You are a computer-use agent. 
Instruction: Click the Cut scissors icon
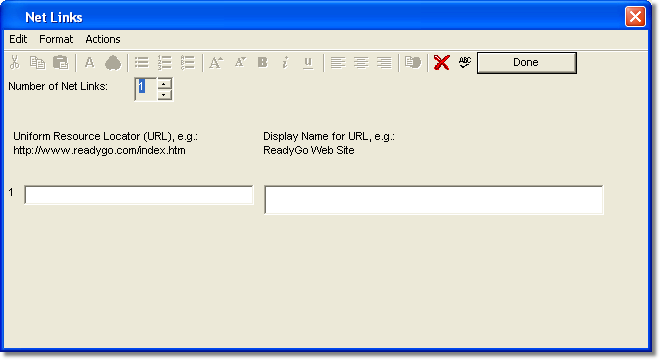pyautogui.click(x=15, y=62)
